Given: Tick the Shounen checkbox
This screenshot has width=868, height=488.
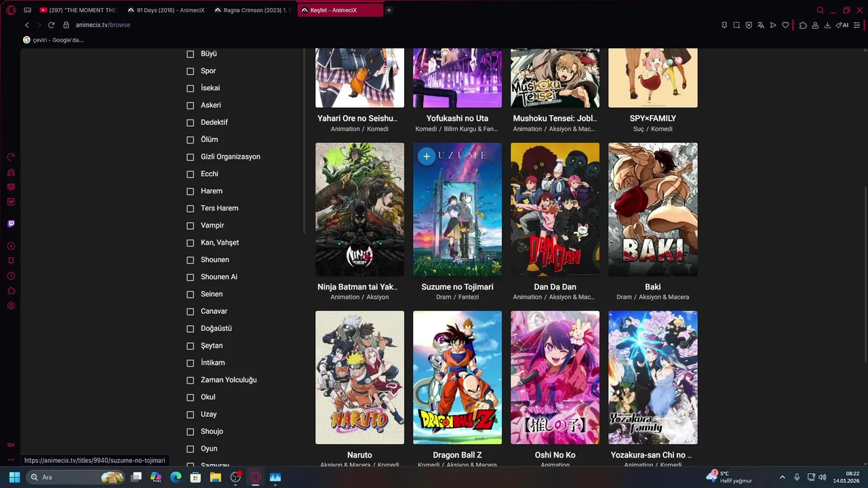Looking at the screenshot, I should pyautogui.click(x=190, y=260).
